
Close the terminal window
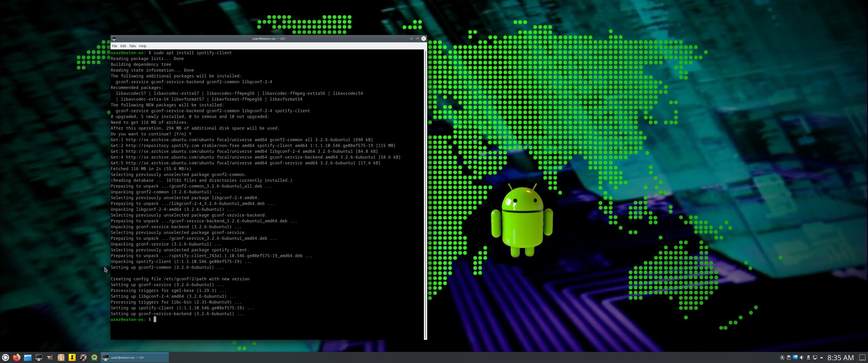coord(424,38)
